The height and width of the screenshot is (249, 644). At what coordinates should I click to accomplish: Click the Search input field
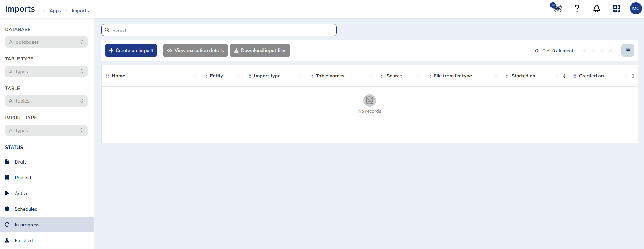click(219, 30)
